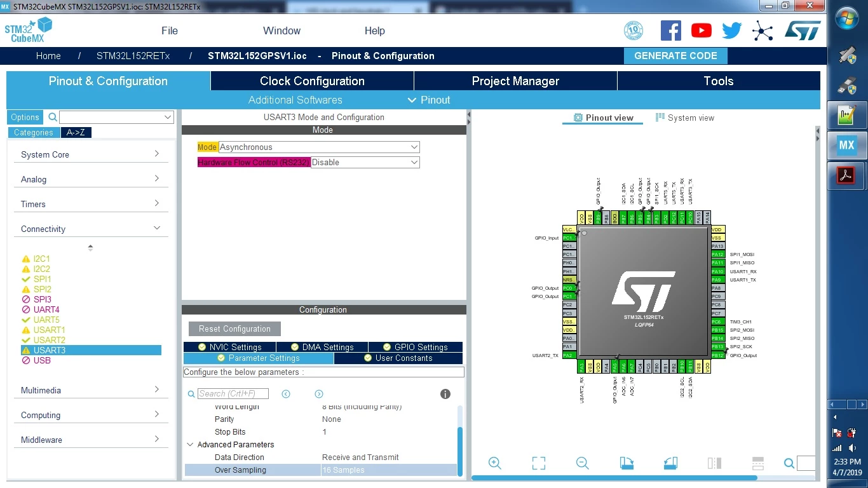The height and width of the screenshot is (488, 868).
Task: Zoom in on the chip pinout view
Action: (x=495, y=463)
